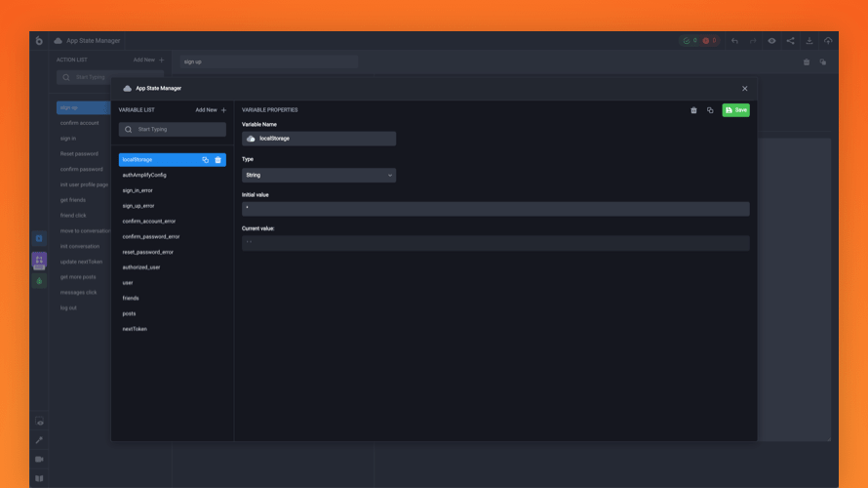
Task: Select the friends variable
Action: pyautogui.click(x=131, y=298)
